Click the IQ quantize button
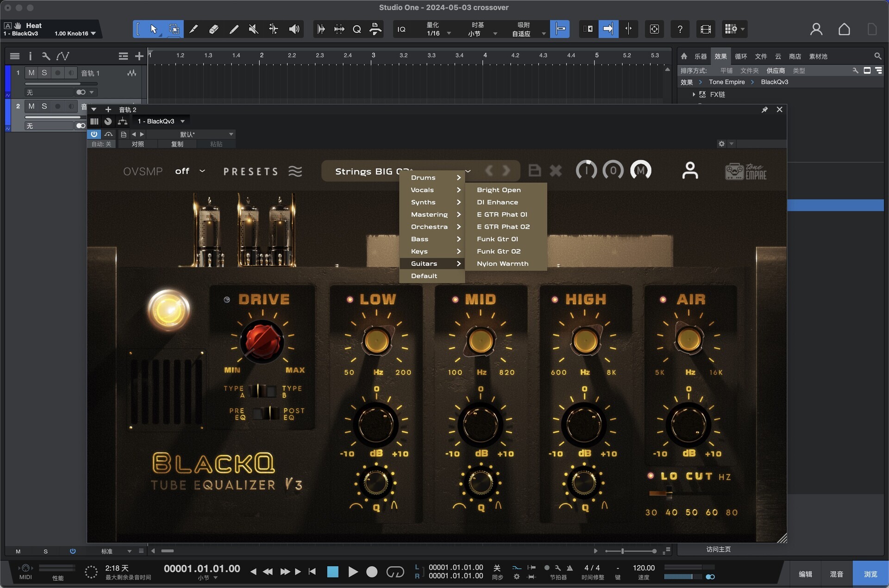The width and height of the screenshot is (889, 588). pos(401,29)
